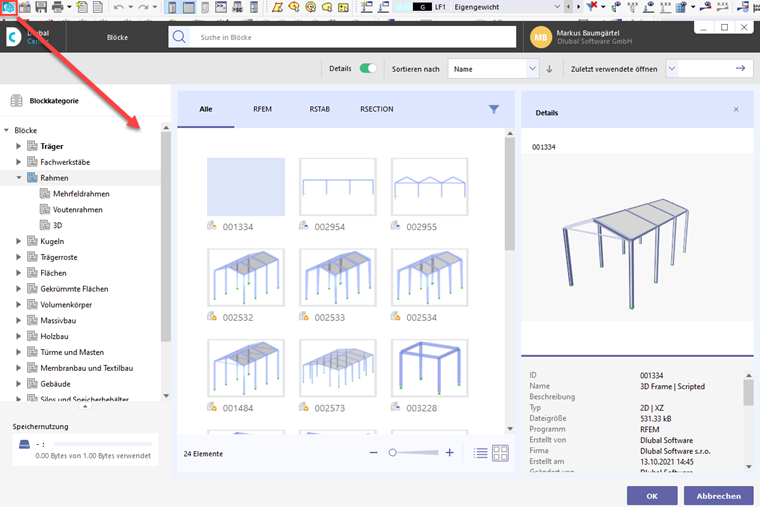760x507 pixels.
Task: Click the delete filter red X icon
Action: coord(592,6)
